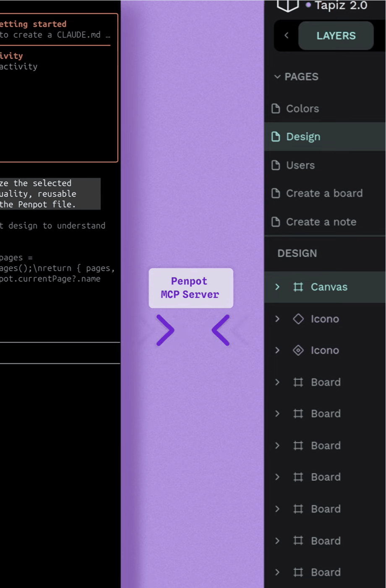
Task: Click the back chevron beside the LAYERS tab
Action: (x=287, y=36)
